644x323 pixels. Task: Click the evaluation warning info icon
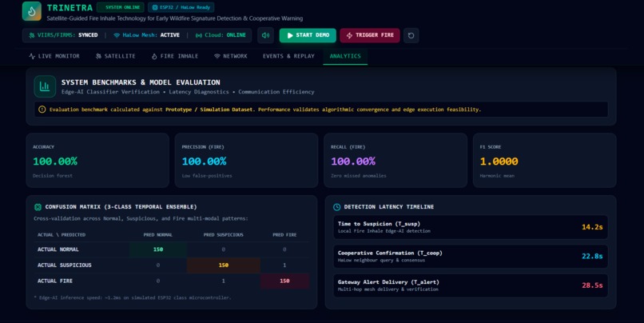click(42, 110)
